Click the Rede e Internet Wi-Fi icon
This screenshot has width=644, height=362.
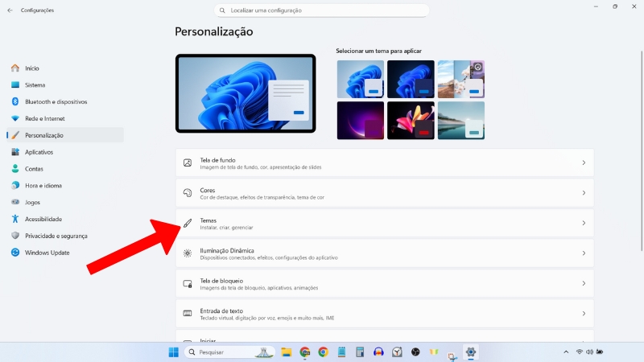[15, 119]
